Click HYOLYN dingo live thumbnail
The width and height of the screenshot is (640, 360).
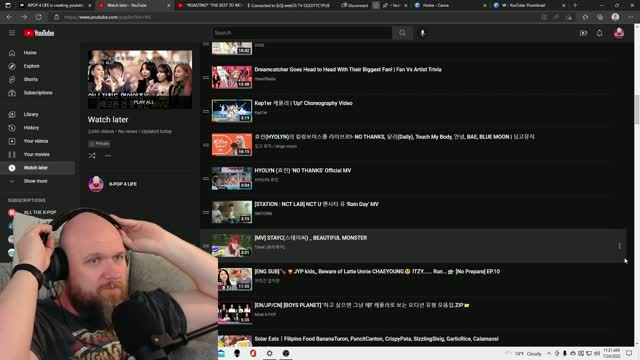[x=232, y=144]
